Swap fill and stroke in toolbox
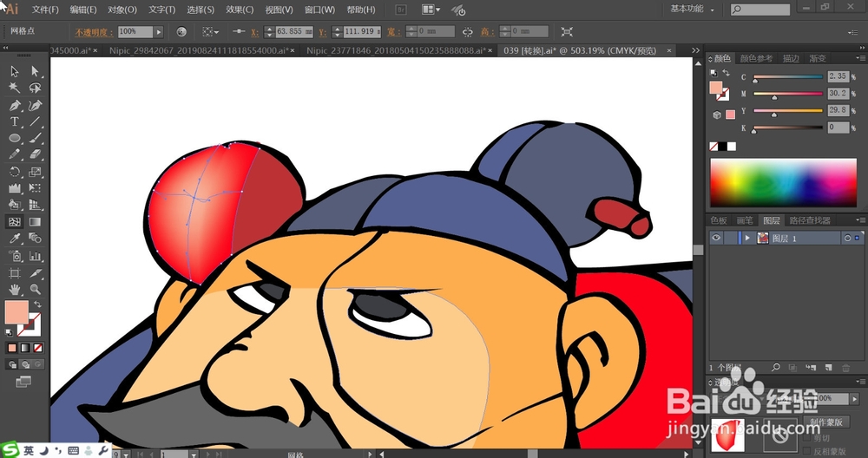Screen dimensions: 868x458 [x=37, y=304]
